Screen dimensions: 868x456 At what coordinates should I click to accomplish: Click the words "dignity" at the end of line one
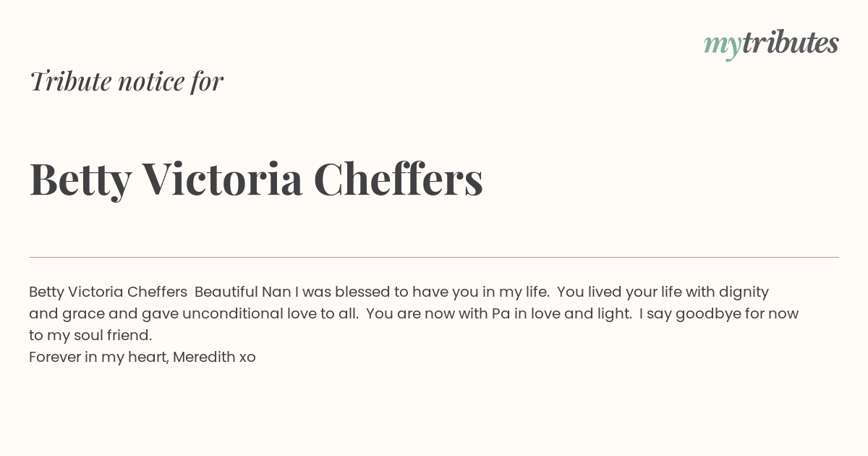[743, 292]
